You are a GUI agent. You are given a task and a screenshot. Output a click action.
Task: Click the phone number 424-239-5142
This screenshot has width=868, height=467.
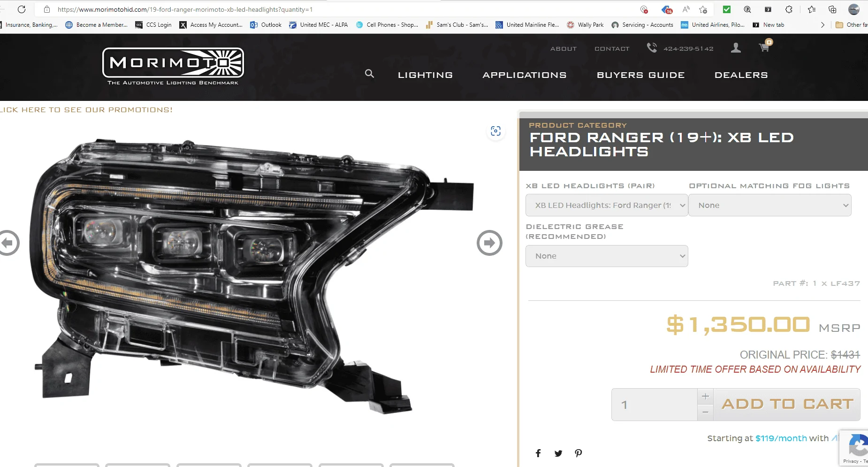688,49
